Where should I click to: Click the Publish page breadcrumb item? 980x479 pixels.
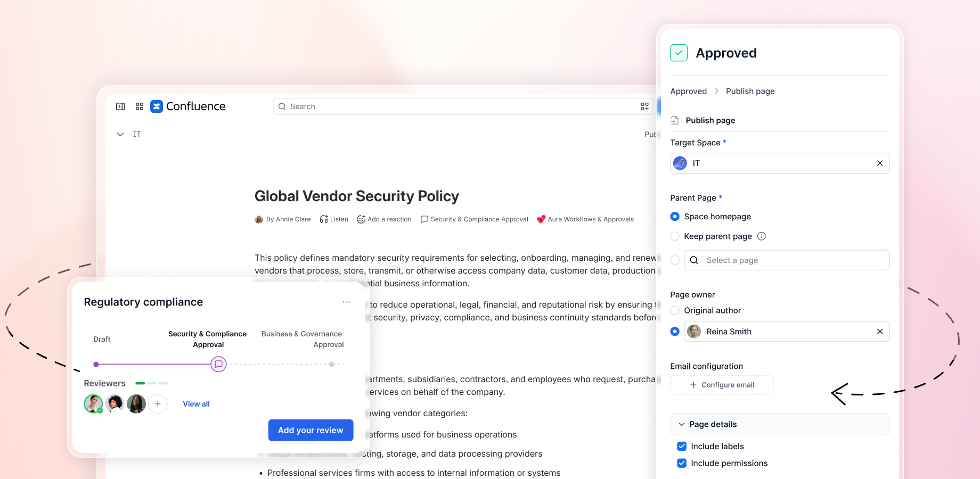[750, 92]
